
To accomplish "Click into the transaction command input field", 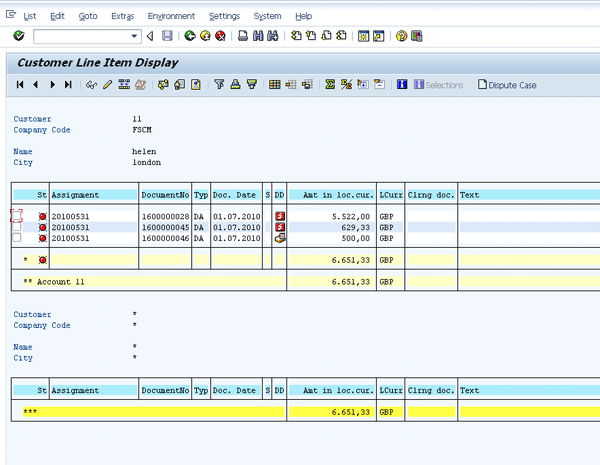I will pos(82,36).
